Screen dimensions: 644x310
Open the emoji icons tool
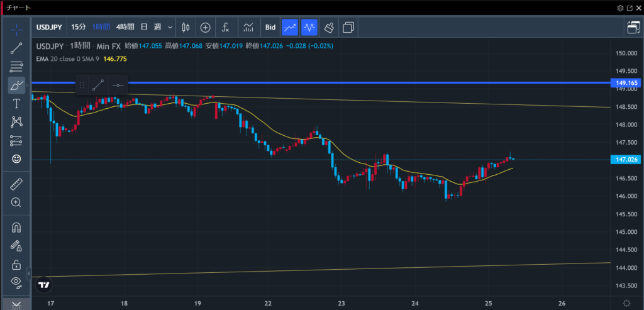click(x=16, y=158)
